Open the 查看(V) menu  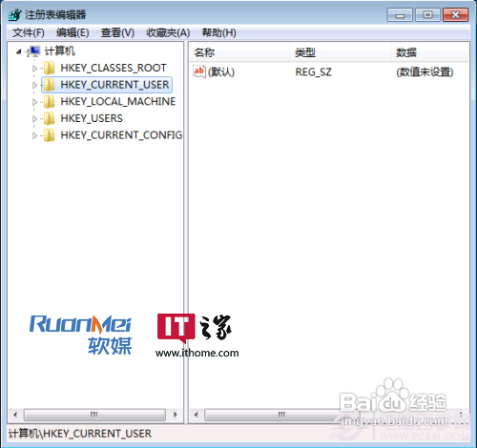[117, 32]
